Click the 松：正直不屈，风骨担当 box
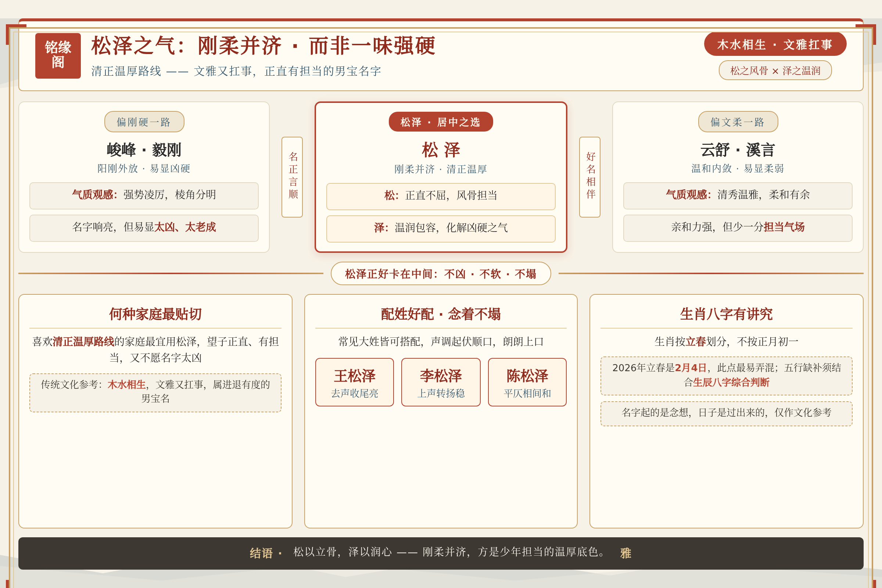The width and height of the screenshot is (882, 588). pos(441,196)
